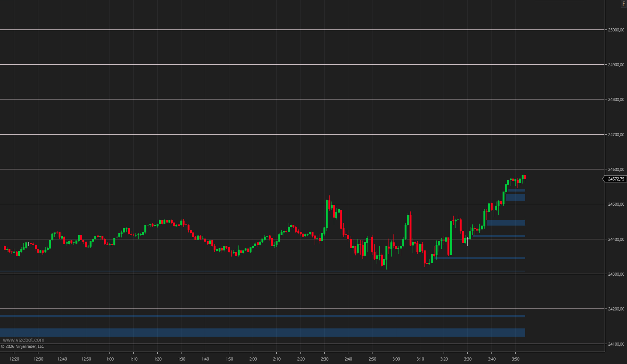Click the blue zone band near 24450
The width and height of the screenshot is (627, 364).
tap(505, 223)
